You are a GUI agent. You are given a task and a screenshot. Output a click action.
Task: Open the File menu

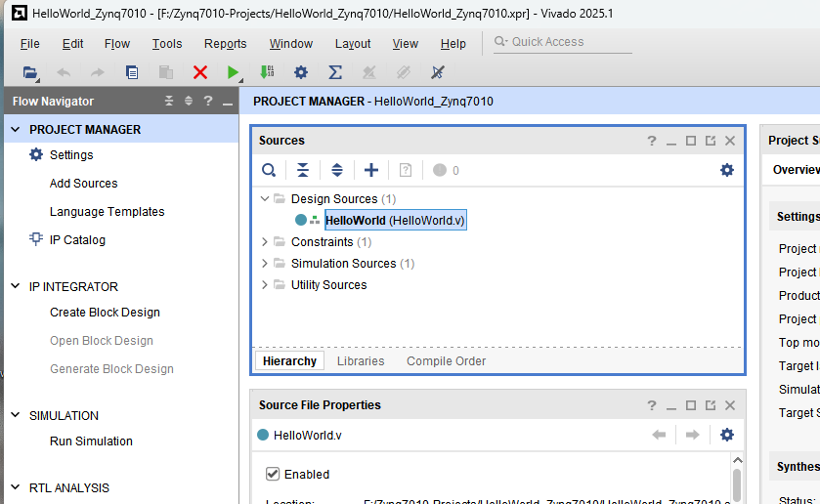click(x=29, y=43)
